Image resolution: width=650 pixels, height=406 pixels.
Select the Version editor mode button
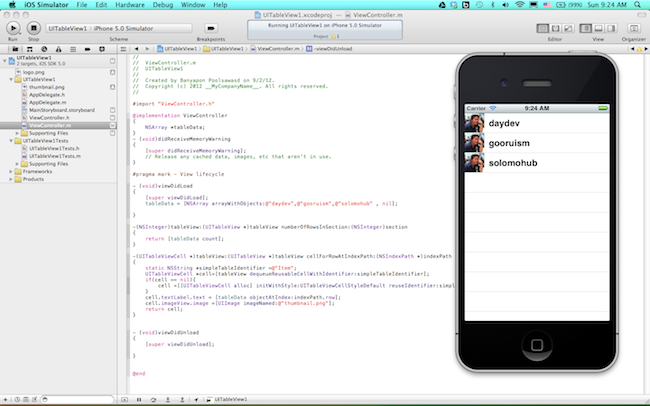coord(568,28)
